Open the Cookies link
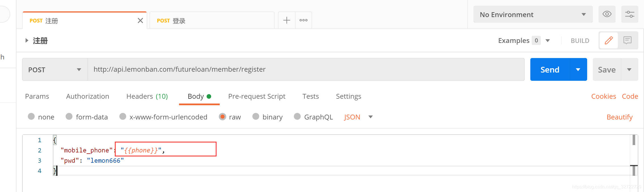The height and width of the screenshot is (192, 644). coord(603,96)
